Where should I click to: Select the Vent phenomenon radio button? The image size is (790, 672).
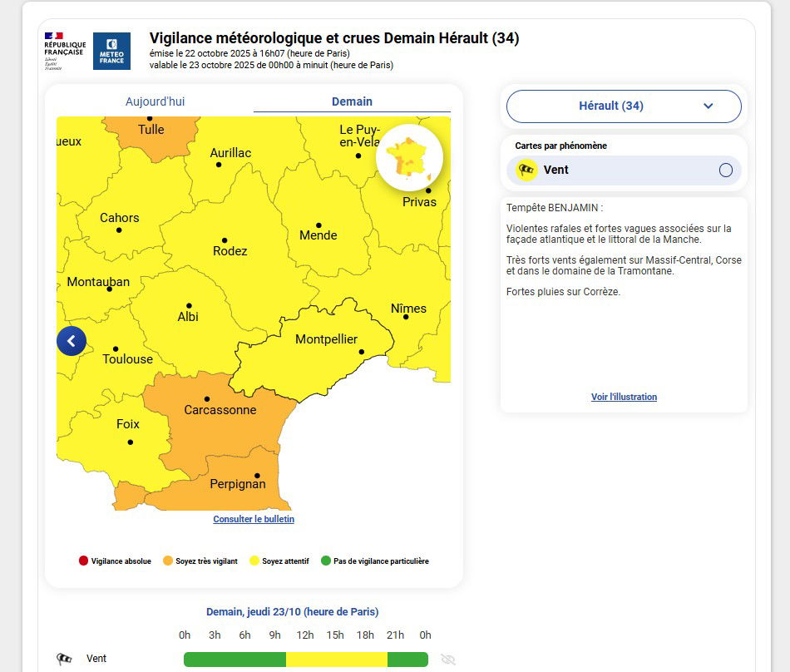725,170
